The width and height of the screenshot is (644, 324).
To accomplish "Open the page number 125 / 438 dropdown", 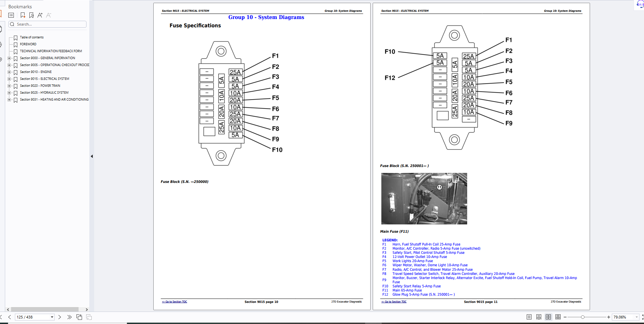I will (52, 317).
